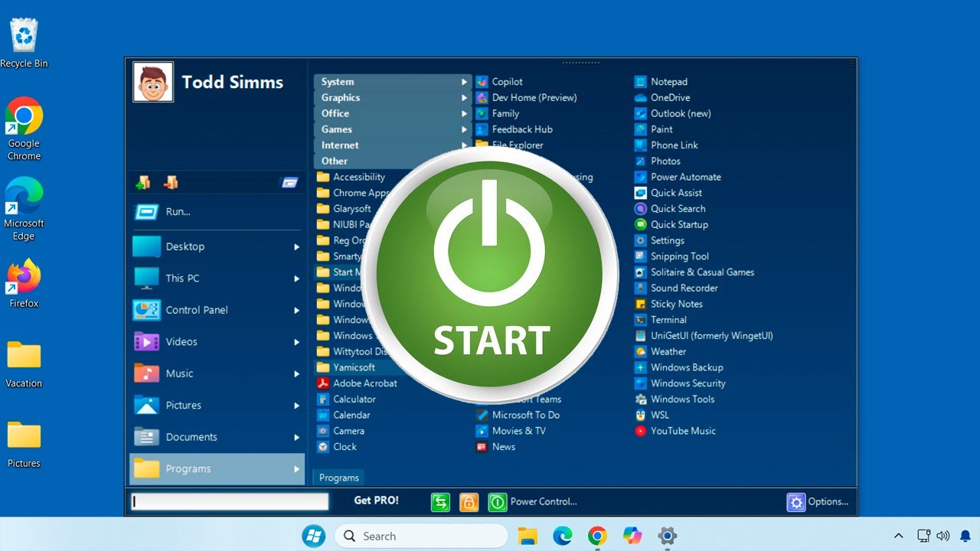Open the Accessibility folder

point(351,177)
